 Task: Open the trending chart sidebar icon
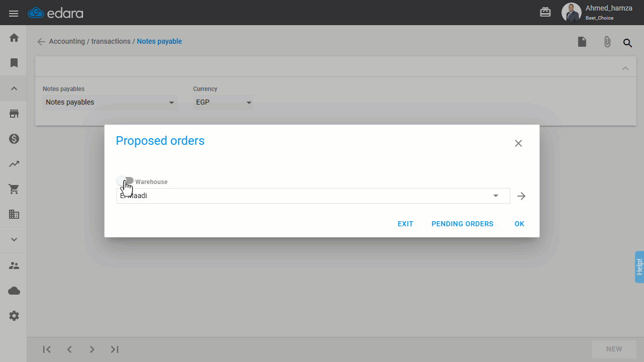click(x=14, y=164)
